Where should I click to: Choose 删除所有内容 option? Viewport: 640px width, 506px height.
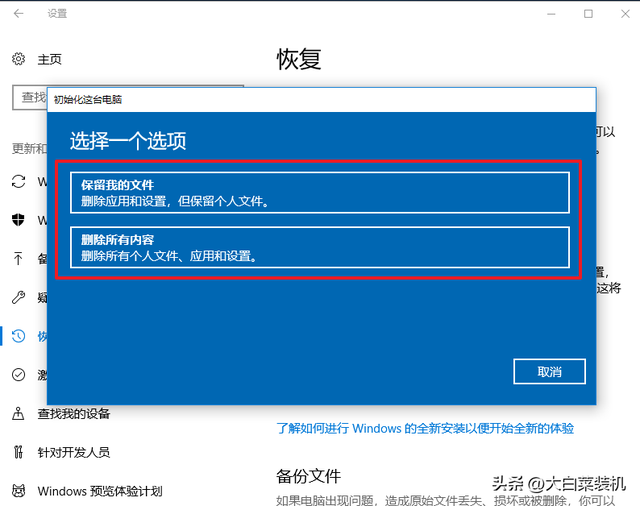(x=320, y=247)
